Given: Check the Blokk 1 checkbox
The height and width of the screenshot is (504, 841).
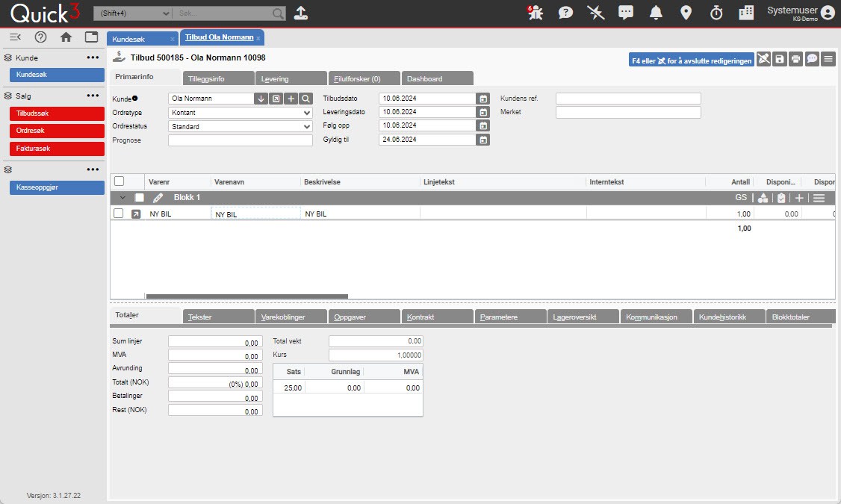Looking at the screenshot, I should pyautogui.click(x=140, y=198).
